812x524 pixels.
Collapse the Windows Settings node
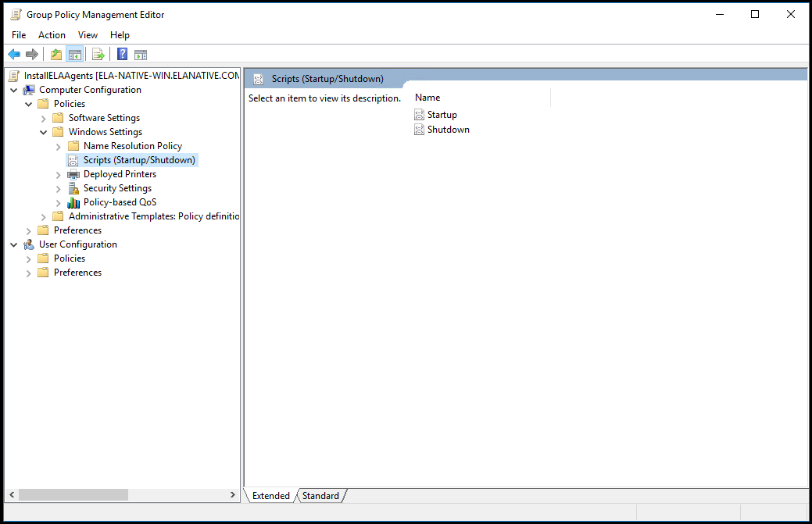pyautogui.click(x=44, y=132)
